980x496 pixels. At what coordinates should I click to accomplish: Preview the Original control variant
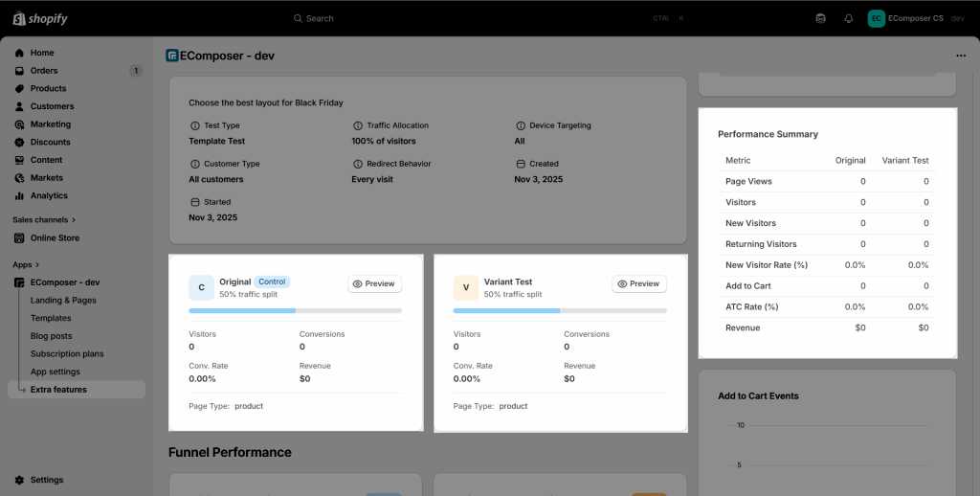point(374,284)
